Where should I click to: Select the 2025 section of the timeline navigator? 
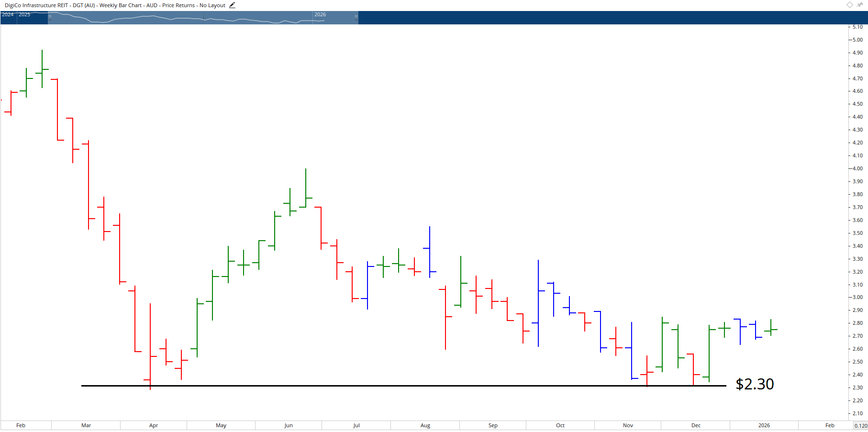click(25, 15)
